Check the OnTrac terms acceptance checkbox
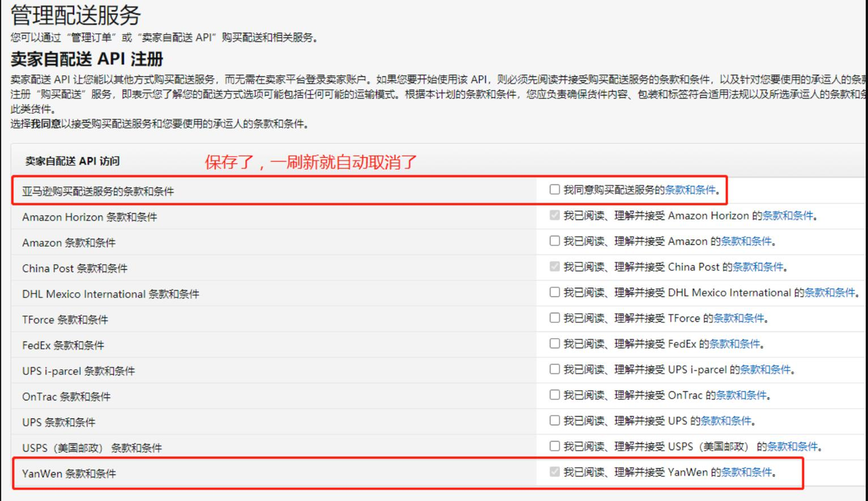The width and height of the screenshot is (868, 501). (555, 395)
